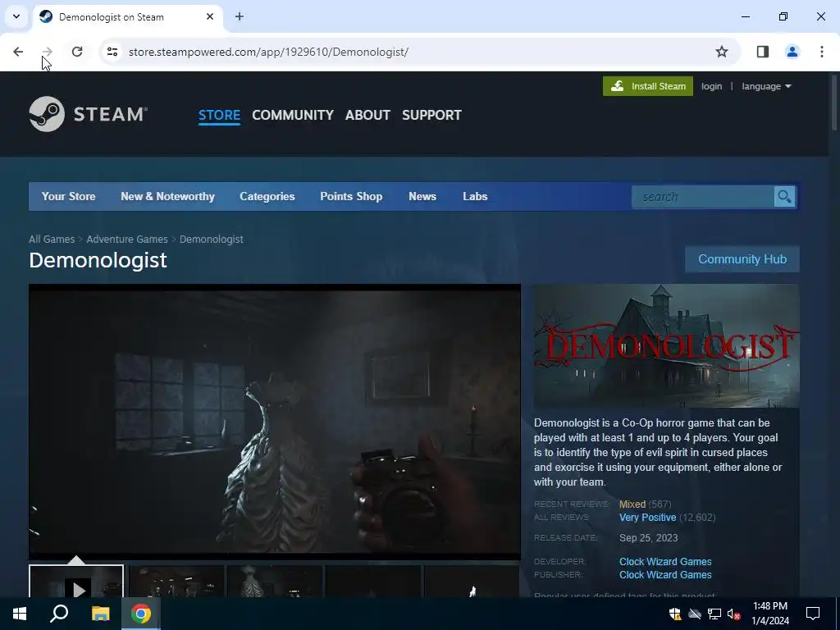Bookmark this page with star icon
Image resolution: width=840 pixels, height=630 pixels.
pos(722,52)
